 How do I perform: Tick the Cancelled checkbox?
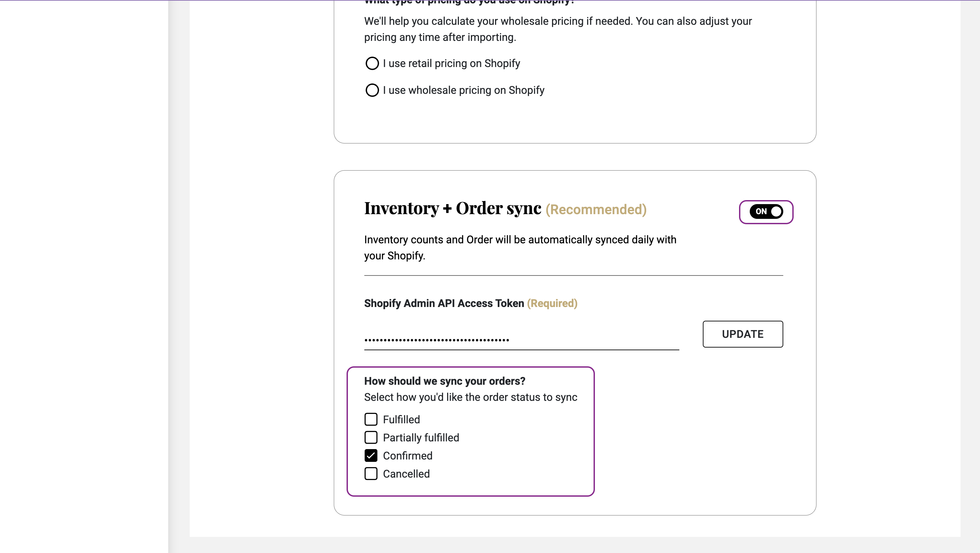point(371,474)
